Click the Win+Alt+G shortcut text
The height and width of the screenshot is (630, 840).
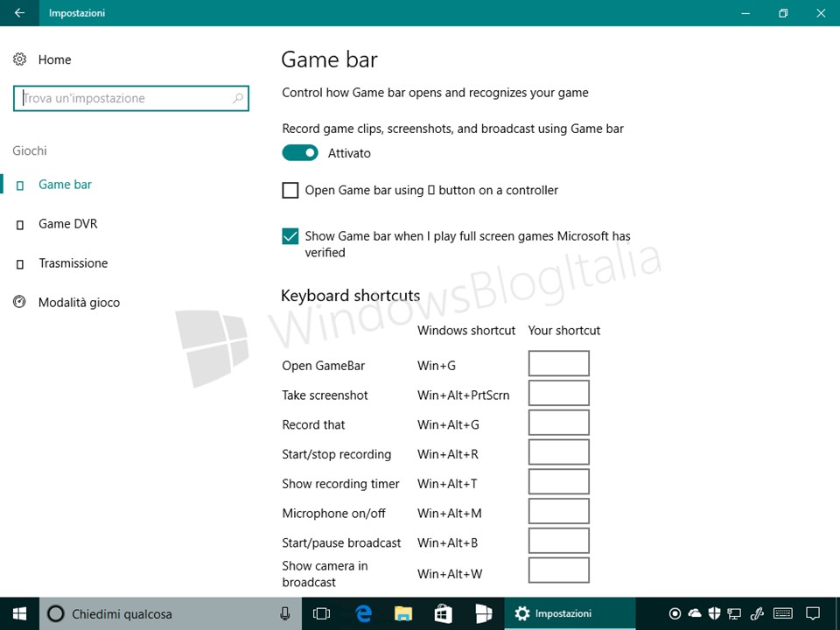tap(448, 425)
